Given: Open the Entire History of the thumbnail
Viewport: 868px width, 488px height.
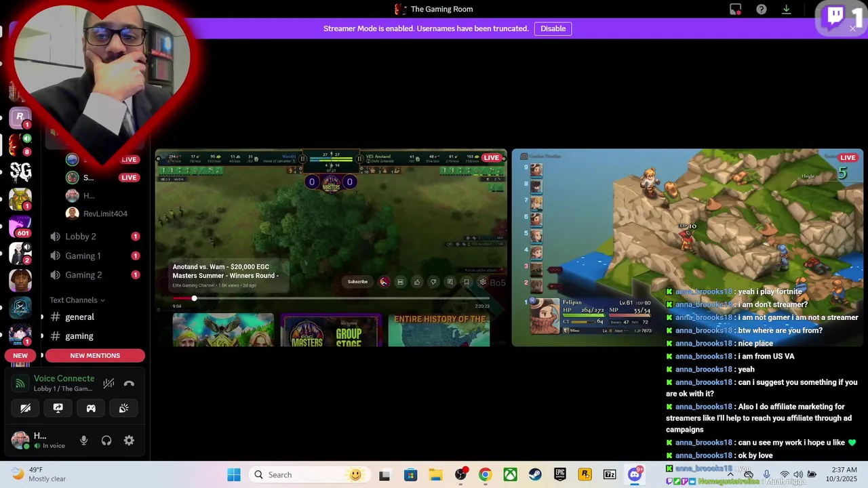Looking at the screenshot, I should click(439, 330).
